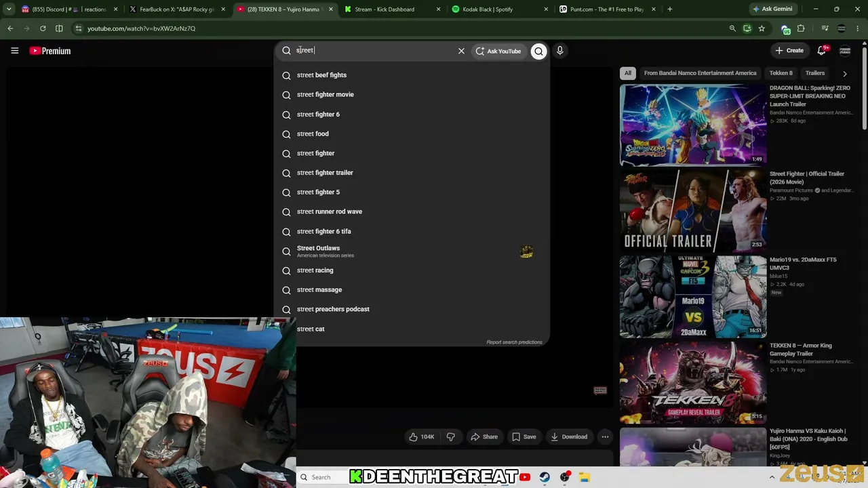Open Dragon Ball Sparking Zero video thumbnail
Image resolution: width=868 pixels, height=488 pixels.
[x=693, y=125]
